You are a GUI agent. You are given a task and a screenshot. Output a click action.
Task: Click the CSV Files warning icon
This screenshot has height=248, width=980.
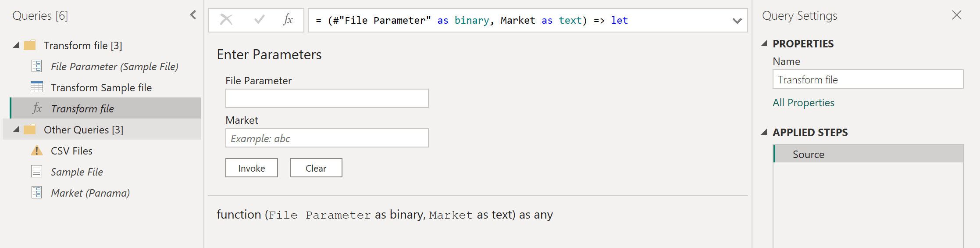tap(37, 151)
